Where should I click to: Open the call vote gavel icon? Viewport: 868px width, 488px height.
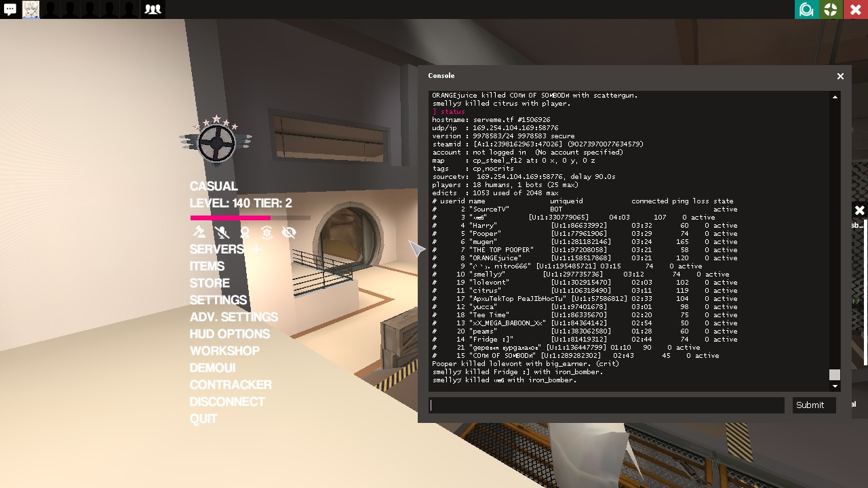tap(199, 232)
